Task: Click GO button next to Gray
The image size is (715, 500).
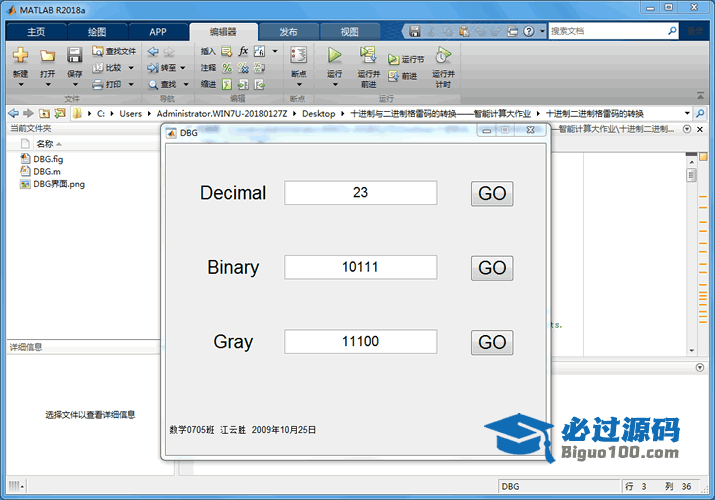Action: 492,343
